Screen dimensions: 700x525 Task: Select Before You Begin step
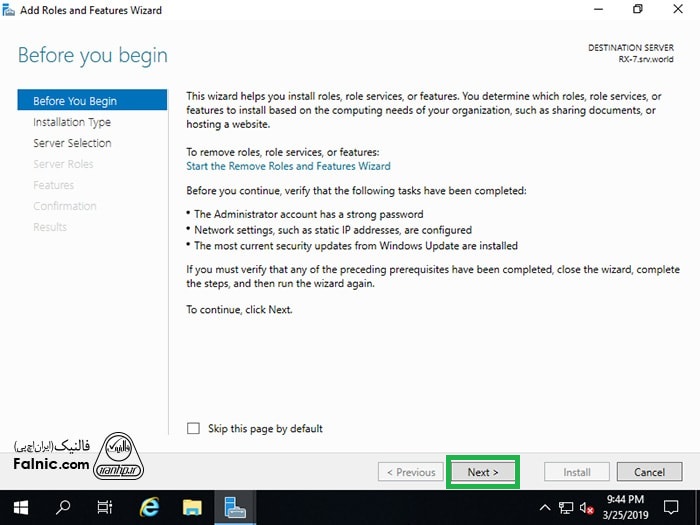[x=75, y=101]
